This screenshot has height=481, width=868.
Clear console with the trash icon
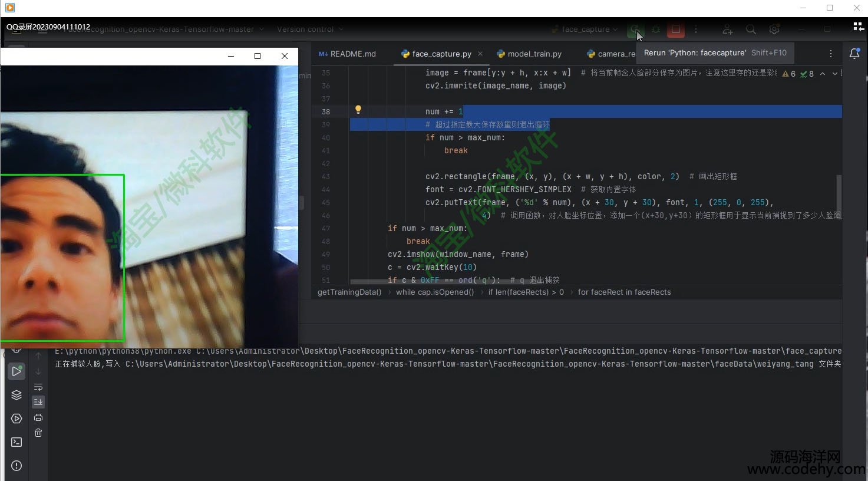pos(38,433)
